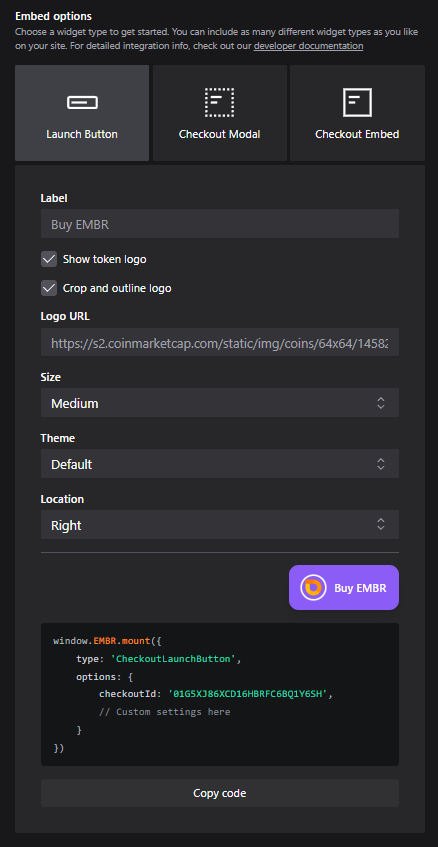Open the Size dropdown set to Medium
Viewport: 438px width, 847px height.
220,402
